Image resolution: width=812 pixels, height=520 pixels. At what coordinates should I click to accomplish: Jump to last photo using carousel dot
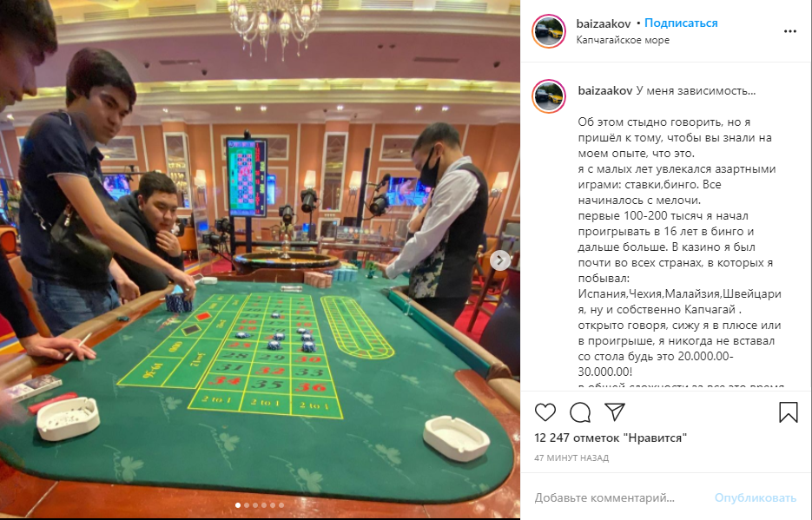(x=281, y=505)
